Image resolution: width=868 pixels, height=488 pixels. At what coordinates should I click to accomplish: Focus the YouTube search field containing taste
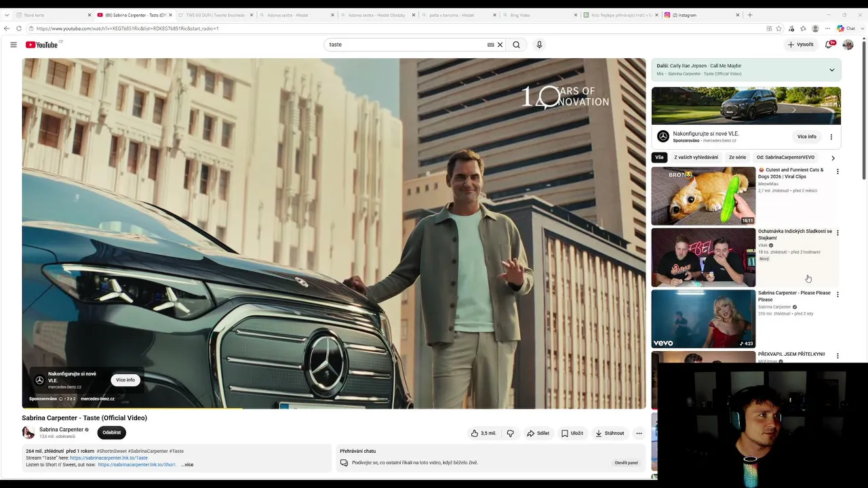[406, 45]
